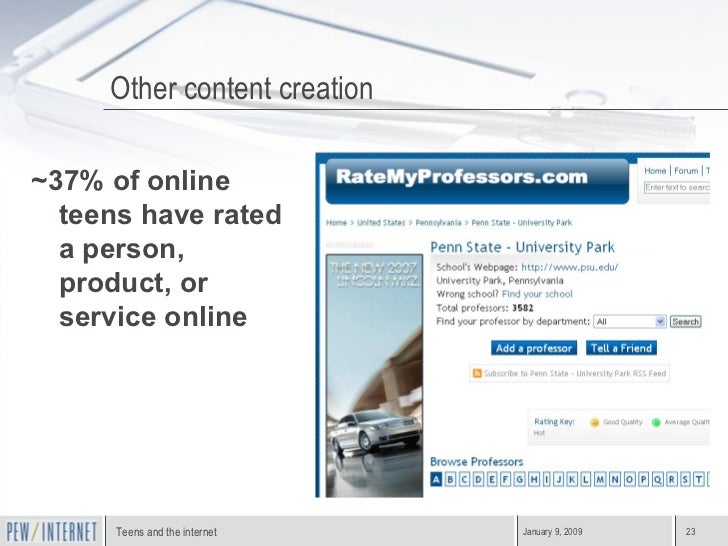The width and height of the screenshot is (728, 546).
Task: Click the Enter text to search field
Action: pyautogui.click(x=677, y=188)
